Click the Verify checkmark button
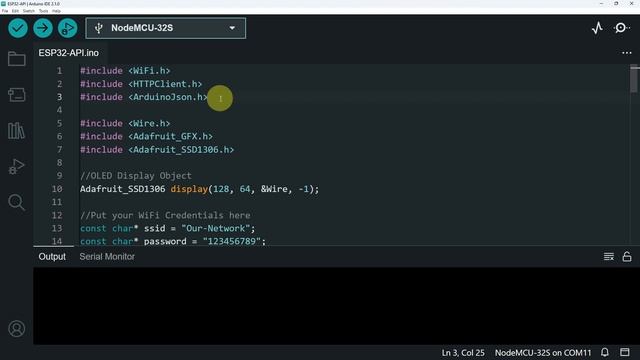This screenshot has height=360, width=640. coord(18,28)
